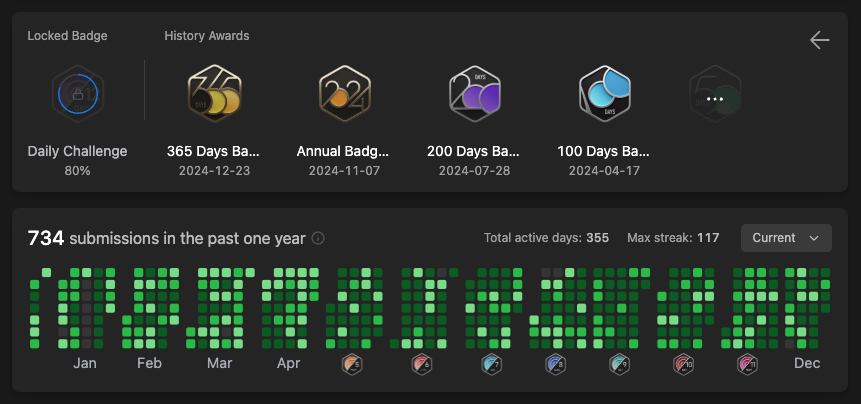Select the June monthly badge icon
Image resolution: width=861 pixels, height=404 pixels.
tap(422, 364)
